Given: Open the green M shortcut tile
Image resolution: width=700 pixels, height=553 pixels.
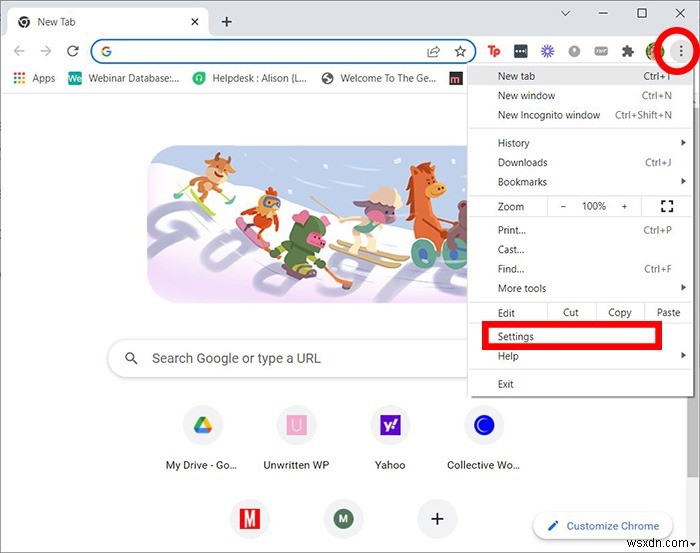Looking at the screenshot, I should pos(343,519).
